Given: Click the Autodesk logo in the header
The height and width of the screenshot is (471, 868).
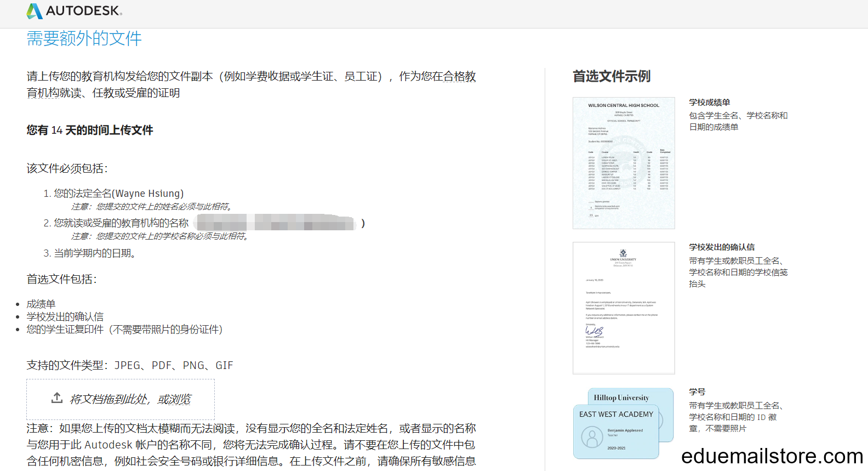Looking at the screenshot, I should coord(75,11).
